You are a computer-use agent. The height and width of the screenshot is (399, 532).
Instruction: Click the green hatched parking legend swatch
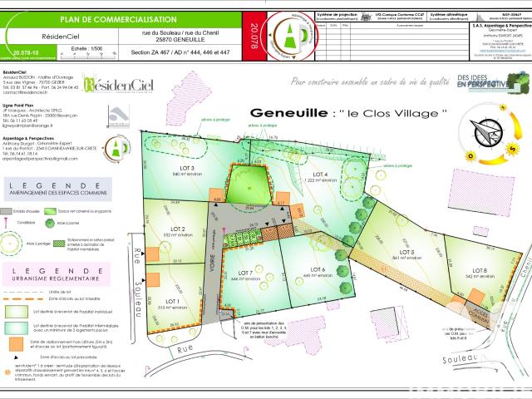(x=59, y=244)
